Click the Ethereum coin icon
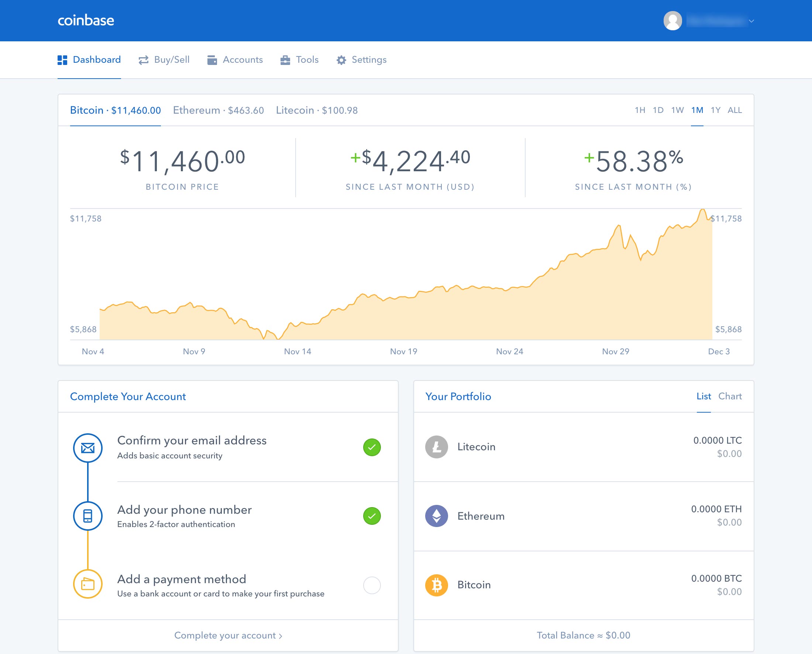 point(436,516)
